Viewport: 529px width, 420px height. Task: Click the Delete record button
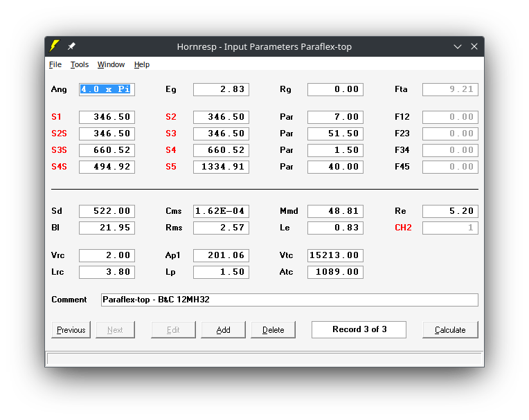pyautogui.click(x=274, y=329)
